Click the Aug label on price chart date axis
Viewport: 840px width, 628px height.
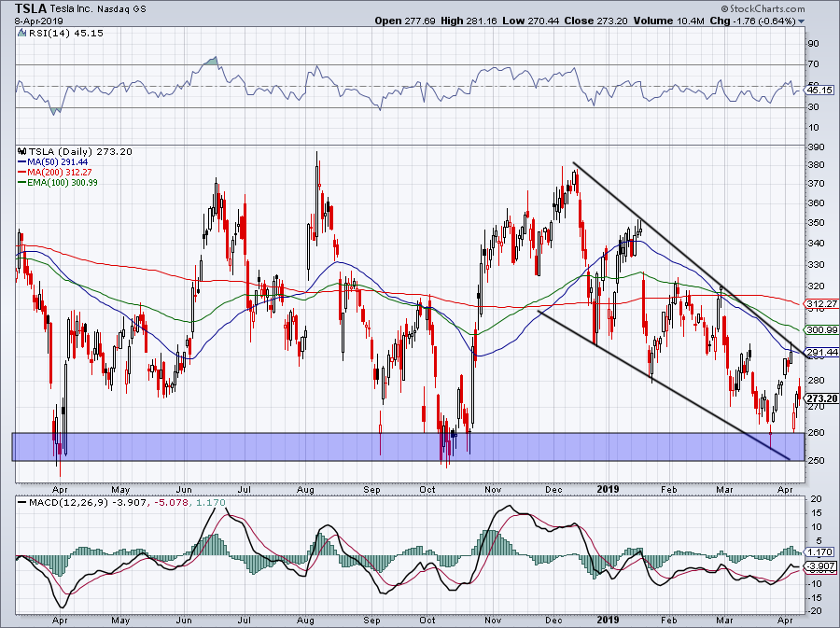[305, 489]
